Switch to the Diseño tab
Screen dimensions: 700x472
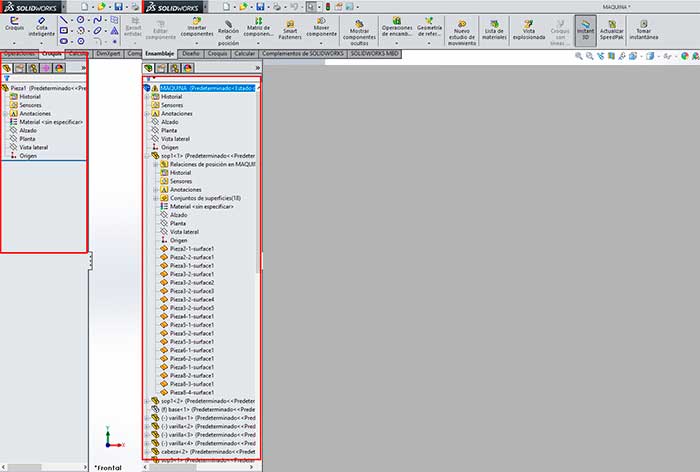point(191,54)
